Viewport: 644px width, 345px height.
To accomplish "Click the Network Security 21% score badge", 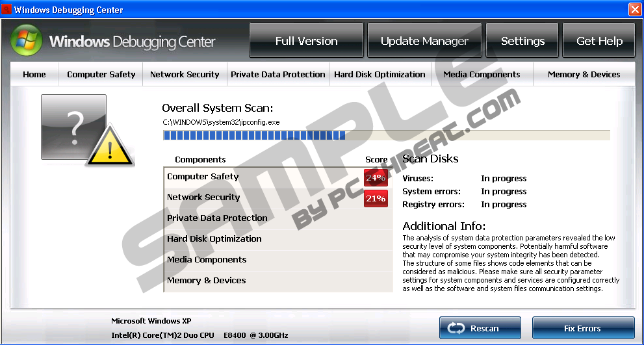I will tap(376, 198).
